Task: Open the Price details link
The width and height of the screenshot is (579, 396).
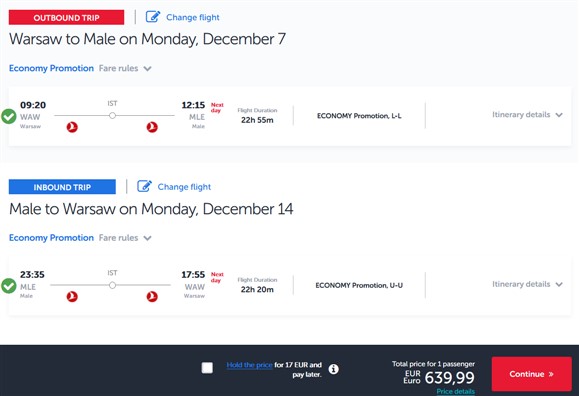Action: [x=455, y=391]
